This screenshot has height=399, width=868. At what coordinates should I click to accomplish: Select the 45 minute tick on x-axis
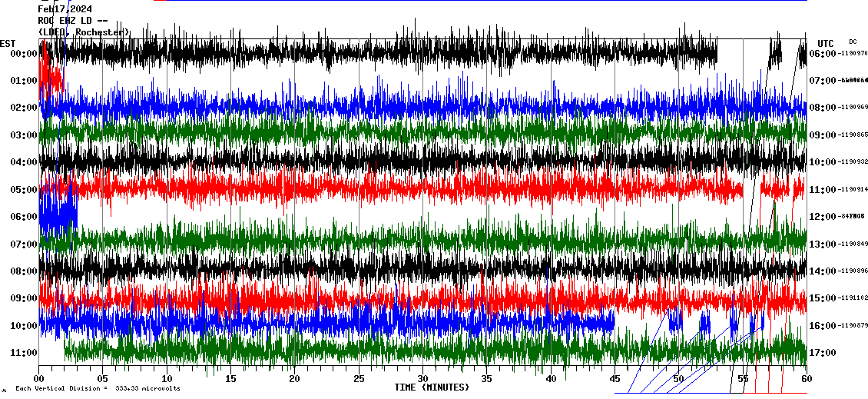[614, 379]
